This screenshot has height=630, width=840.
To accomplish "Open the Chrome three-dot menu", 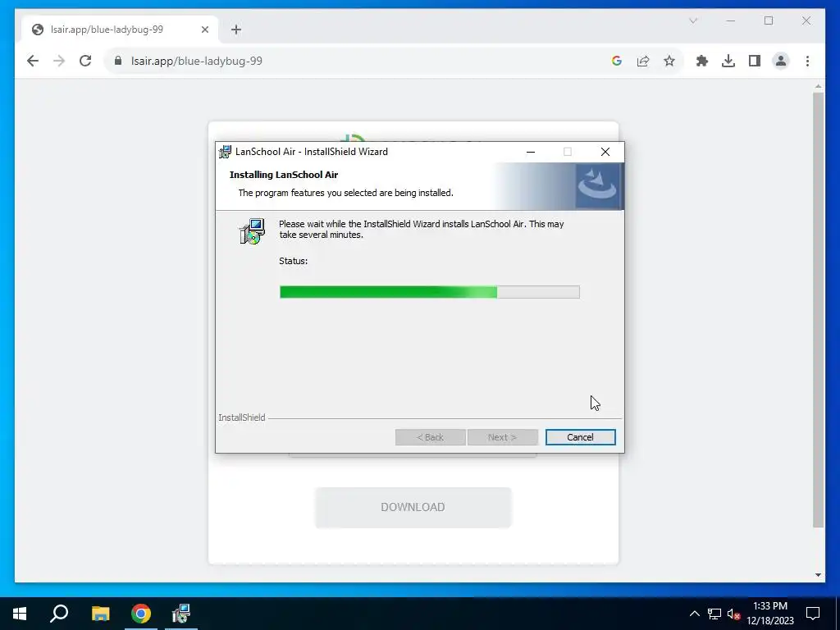I will point(807,61).
